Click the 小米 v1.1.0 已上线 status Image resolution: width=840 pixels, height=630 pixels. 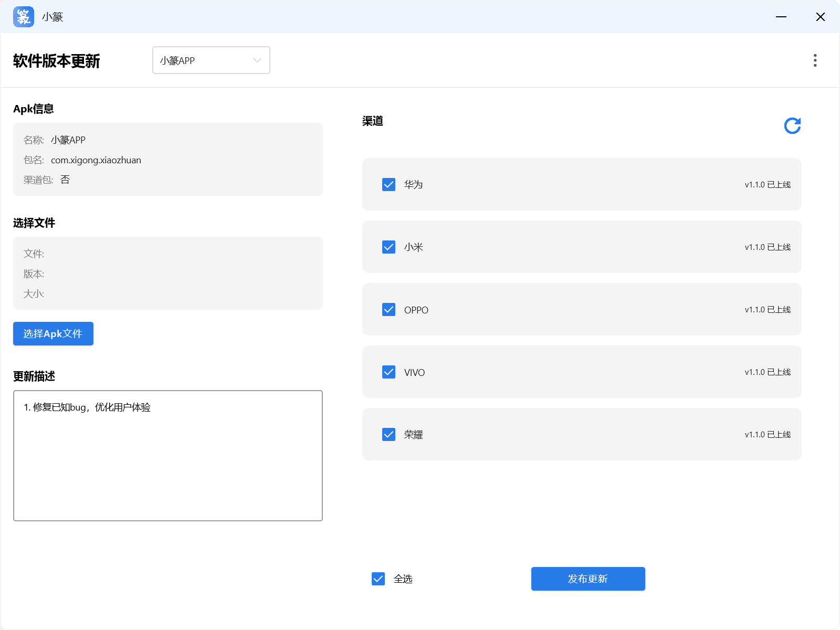[768, 247]
